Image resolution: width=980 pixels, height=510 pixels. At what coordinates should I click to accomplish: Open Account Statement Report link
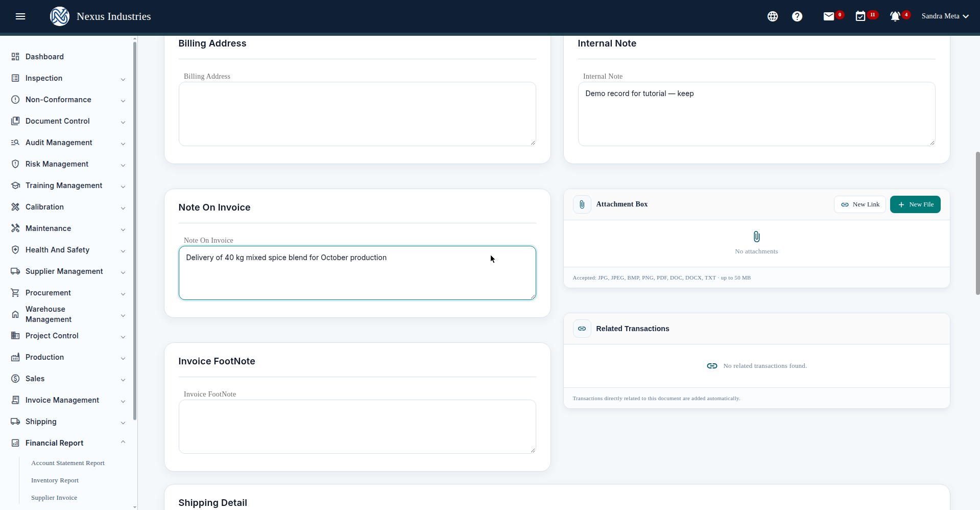coord(68,463)
